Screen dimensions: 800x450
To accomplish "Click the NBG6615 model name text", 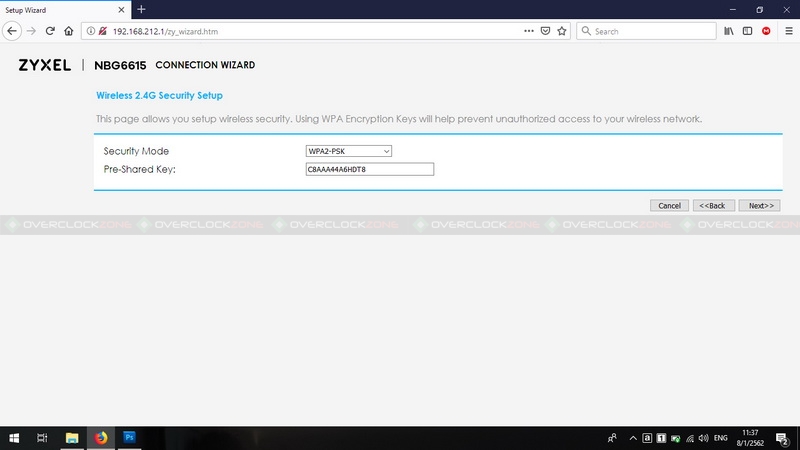I will coord(120,65).
